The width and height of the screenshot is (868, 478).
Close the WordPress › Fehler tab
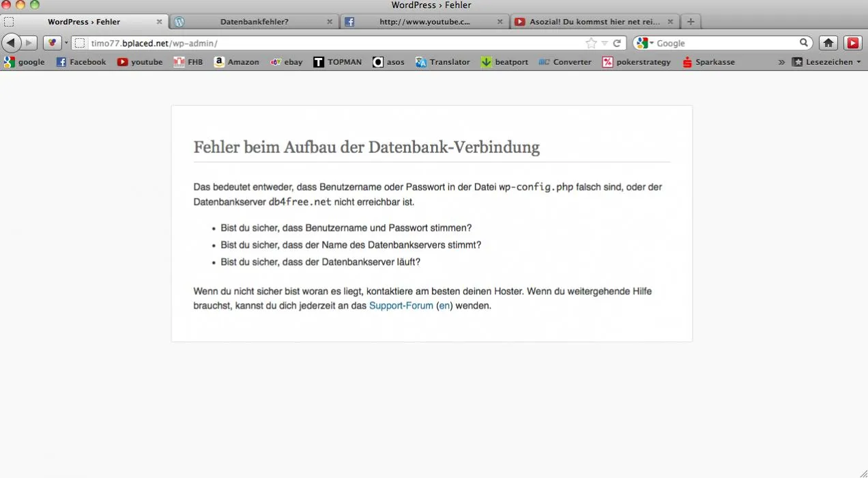(x=159, y=22)
